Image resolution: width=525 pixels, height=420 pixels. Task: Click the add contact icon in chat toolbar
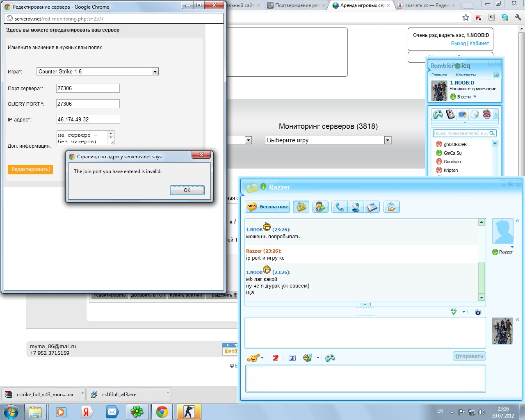pyautogui.click(x=320, y=207)
